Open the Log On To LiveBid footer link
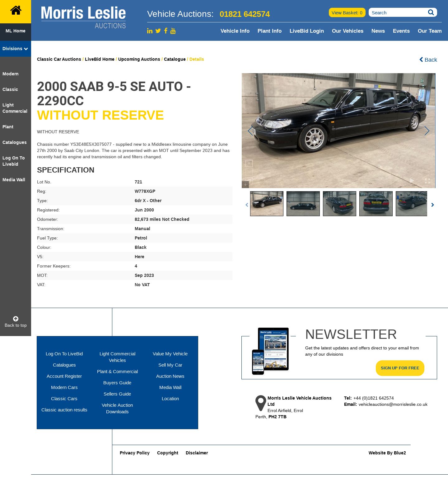The image size is (448, 479). coord(64,354)
